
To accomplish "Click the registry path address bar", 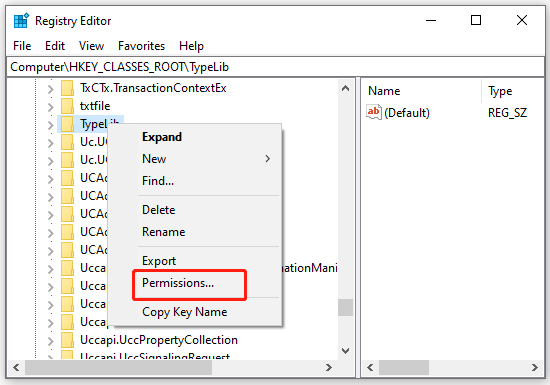I will click(x=275, y=67).
